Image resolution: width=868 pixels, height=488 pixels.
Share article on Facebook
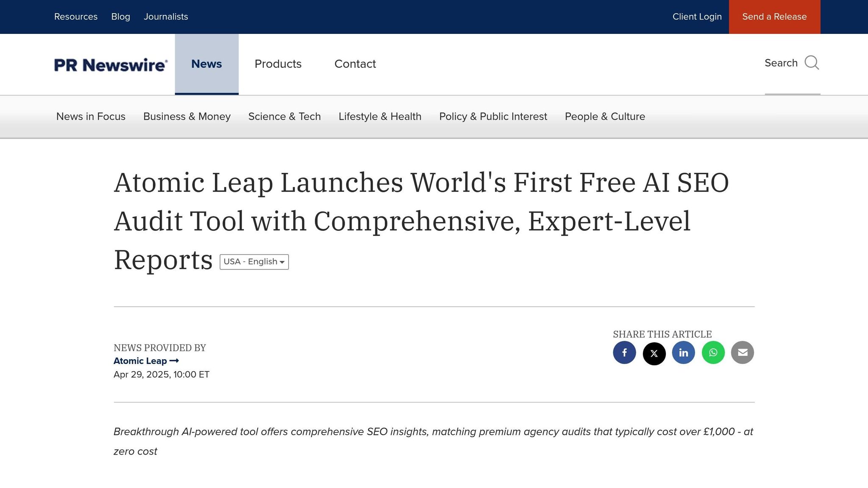click(624, 352)
